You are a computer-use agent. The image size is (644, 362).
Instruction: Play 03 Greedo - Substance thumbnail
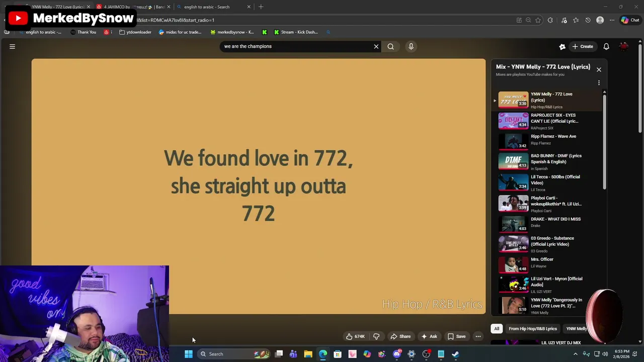tap(513, 244)
